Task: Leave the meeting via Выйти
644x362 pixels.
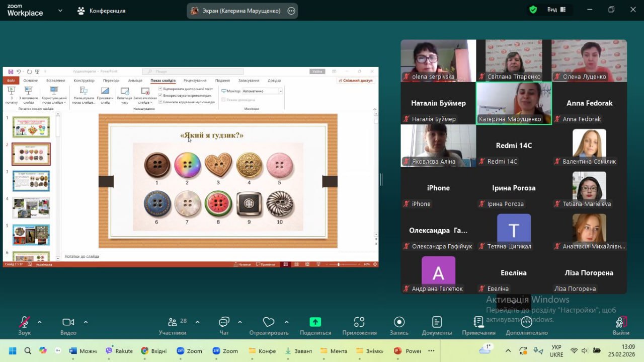Action: pyautogui.click(x=621, y=322)
